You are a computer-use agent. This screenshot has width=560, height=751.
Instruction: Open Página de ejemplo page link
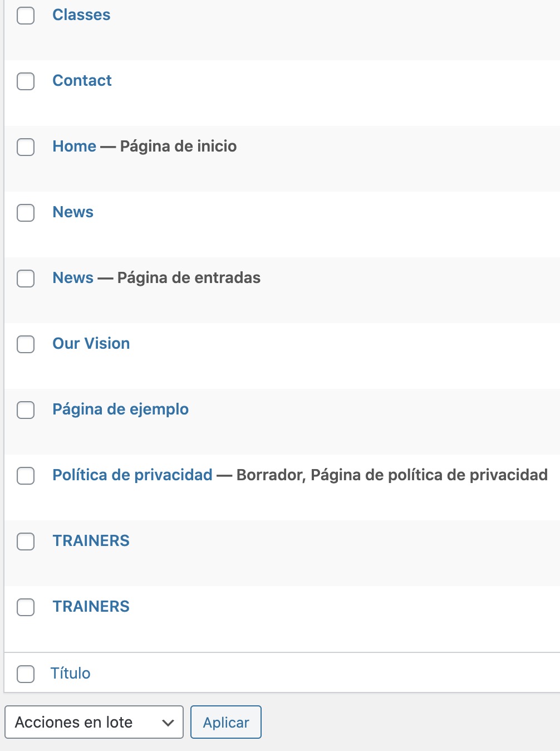[120, 409]
